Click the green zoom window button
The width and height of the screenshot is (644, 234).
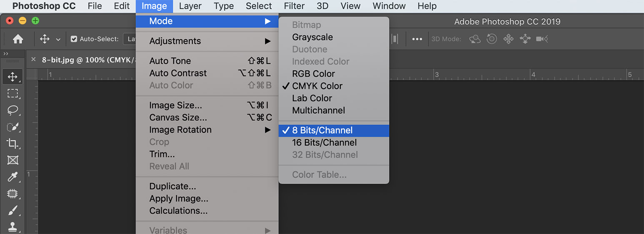coord(35,21)
